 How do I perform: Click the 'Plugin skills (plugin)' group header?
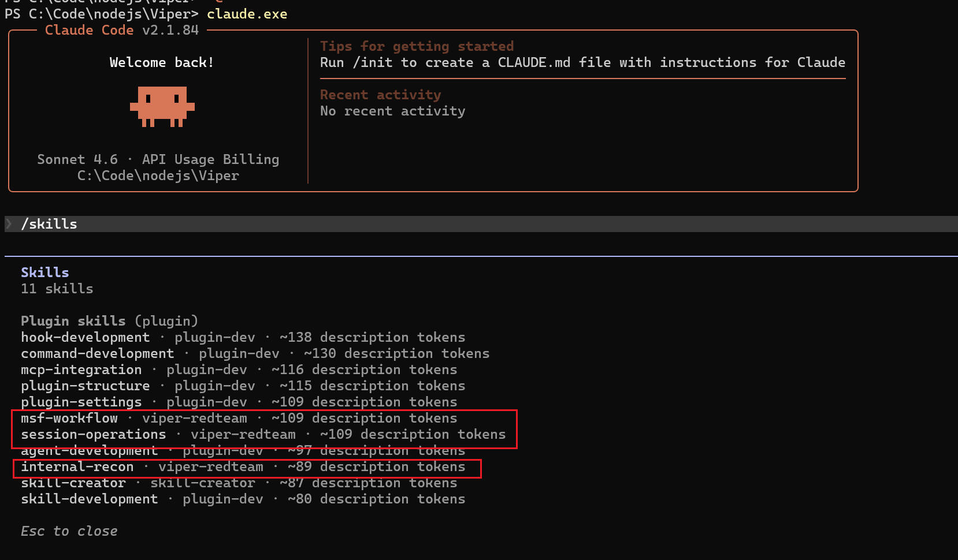(109, 321)
